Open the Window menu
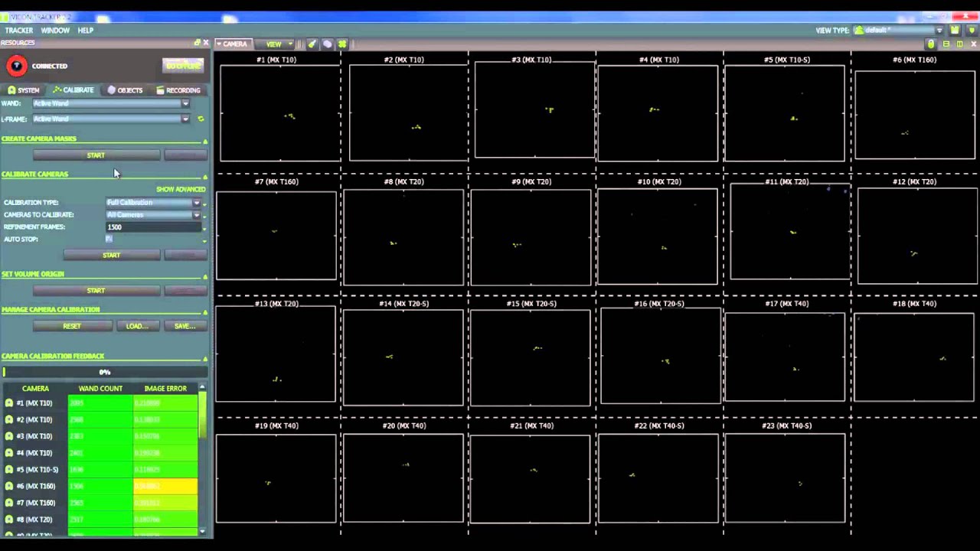The image size is (980, 551). click(54, 30)
